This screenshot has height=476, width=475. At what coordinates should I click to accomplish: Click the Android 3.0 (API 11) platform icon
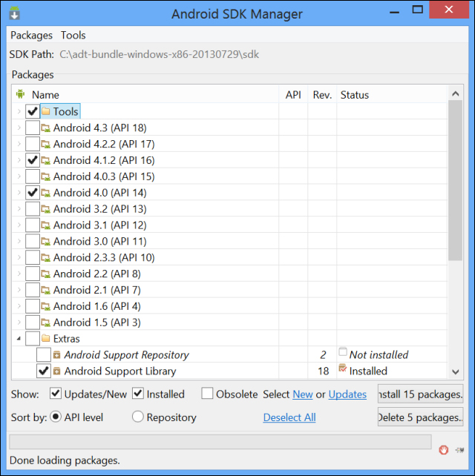tap(46, 242)
